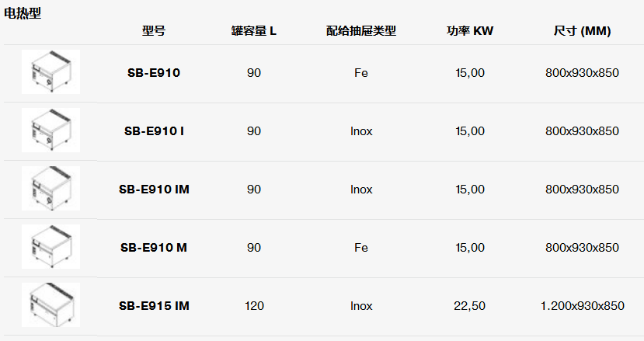Open the SB-E910 I model link
This screenshot has width=644, height=341.
tap(154, 131)
